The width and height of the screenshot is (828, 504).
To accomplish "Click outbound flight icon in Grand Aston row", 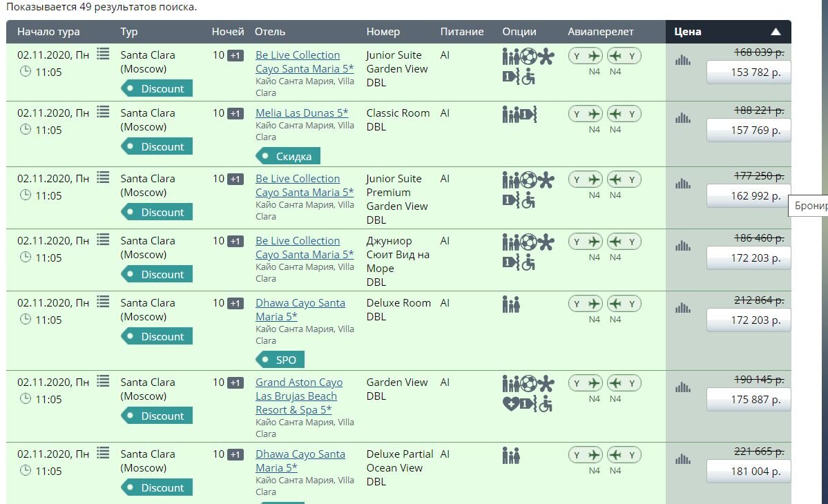I will click(x=586, y=383).
